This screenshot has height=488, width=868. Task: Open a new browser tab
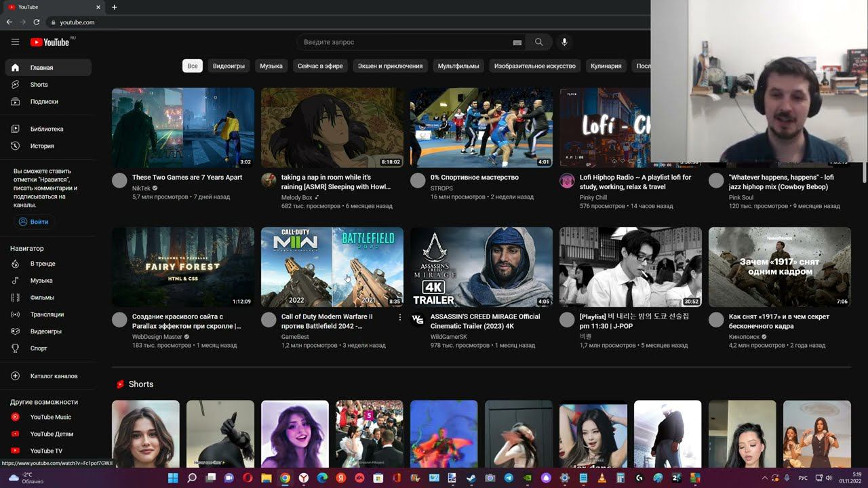(x=114, y=7)
